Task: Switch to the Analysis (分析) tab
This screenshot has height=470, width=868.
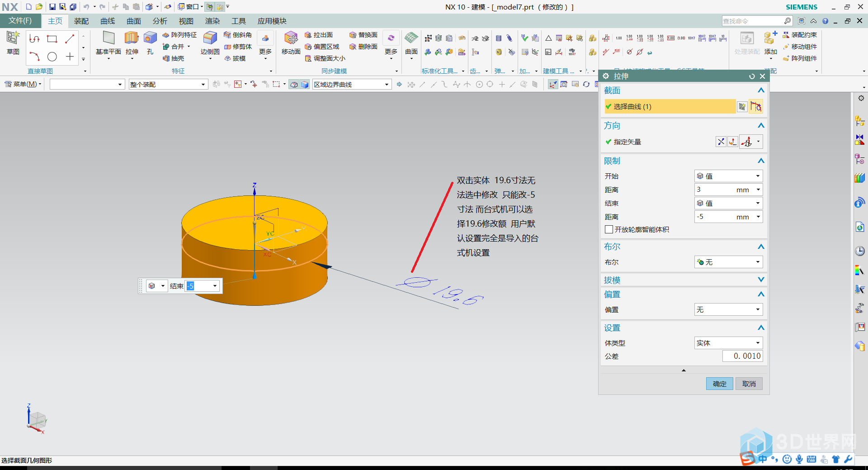Action: tap(160, 21)
